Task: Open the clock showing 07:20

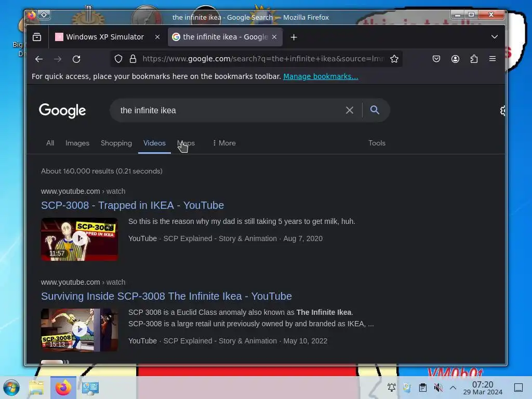Action: click(x=483, y=388)
